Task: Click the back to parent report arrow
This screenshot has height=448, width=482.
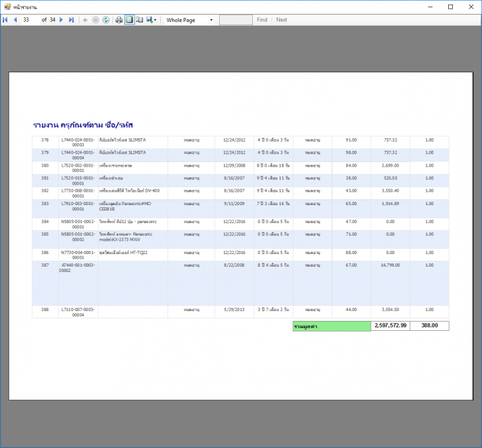Action: click(85, 20)
